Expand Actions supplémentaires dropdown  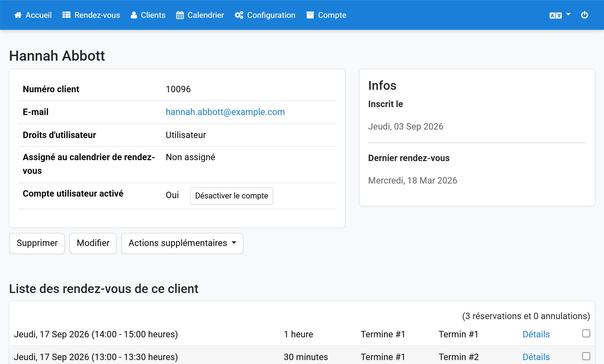[x=182, y=243]
